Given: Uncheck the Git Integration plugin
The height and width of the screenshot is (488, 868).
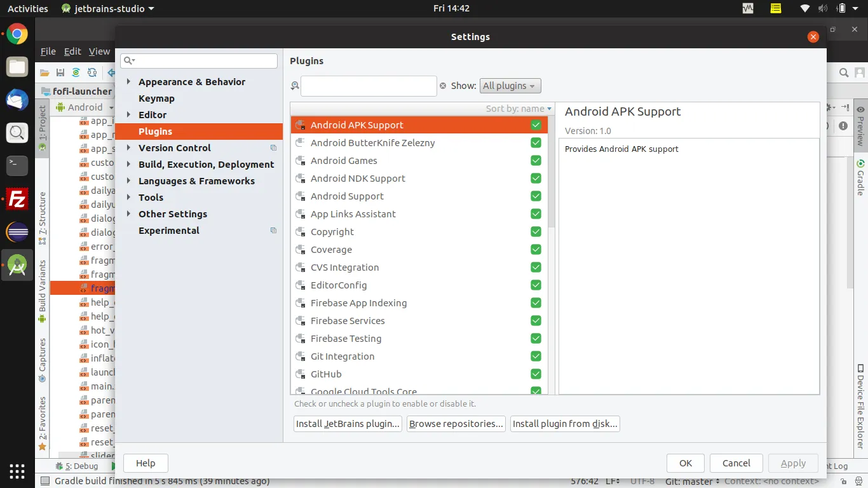Looking at the screenshot, I should (536, 356).
